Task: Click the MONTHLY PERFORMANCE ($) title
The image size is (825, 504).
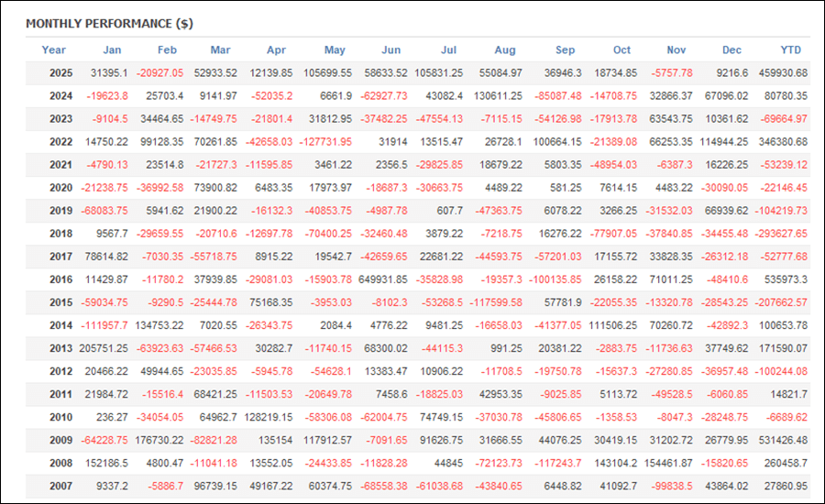Action: click(109, 23)
